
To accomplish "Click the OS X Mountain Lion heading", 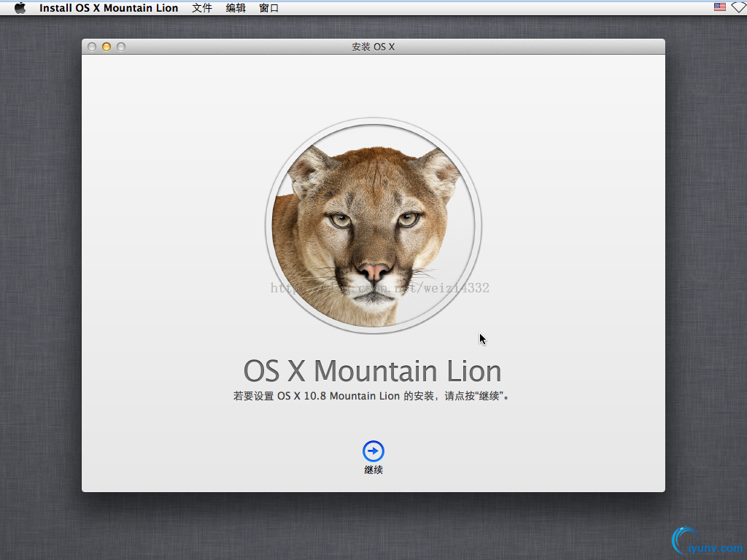I will tap(372, 371).
